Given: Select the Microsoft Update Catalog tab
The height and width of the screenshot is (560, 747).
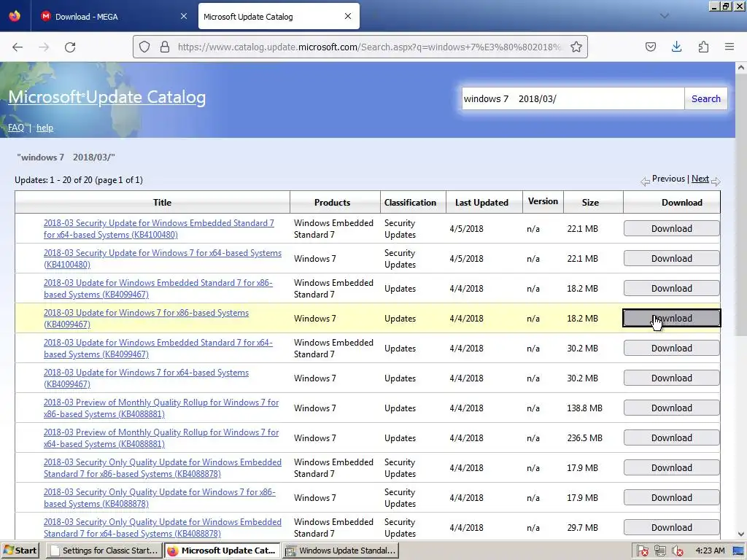Looking at the screenshot, I should pos(279,16).
